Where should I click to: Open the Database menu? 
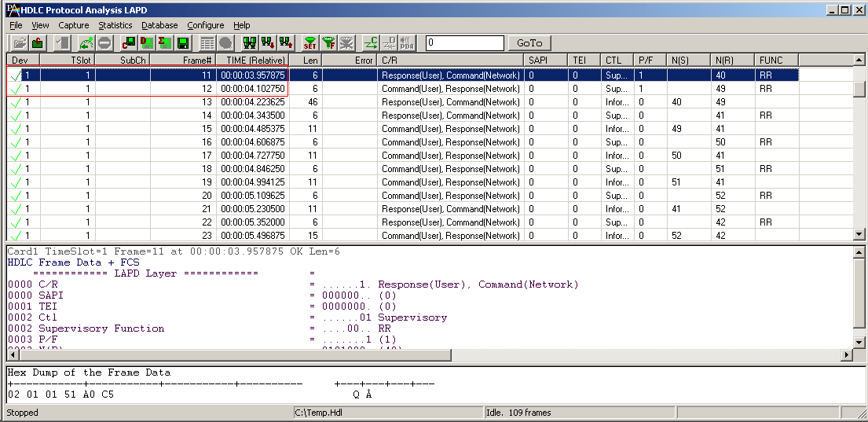[159, 25]
